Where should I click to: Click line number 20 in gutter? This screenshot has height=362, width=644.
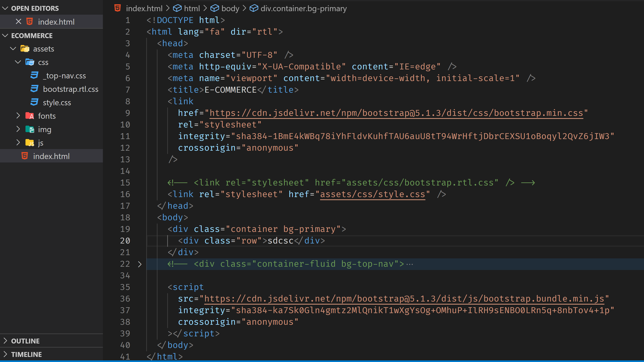[125, 241]
